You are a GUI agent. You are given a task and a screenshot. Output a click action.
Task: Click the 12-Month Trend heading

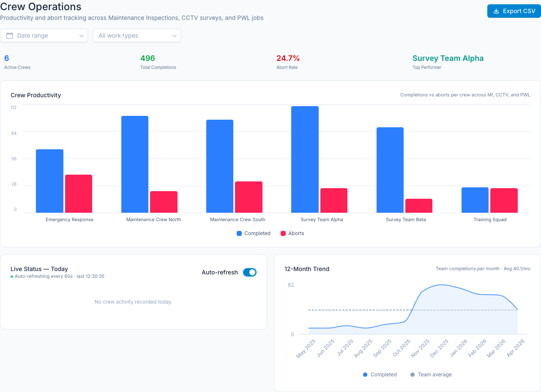tap(307, 269)
